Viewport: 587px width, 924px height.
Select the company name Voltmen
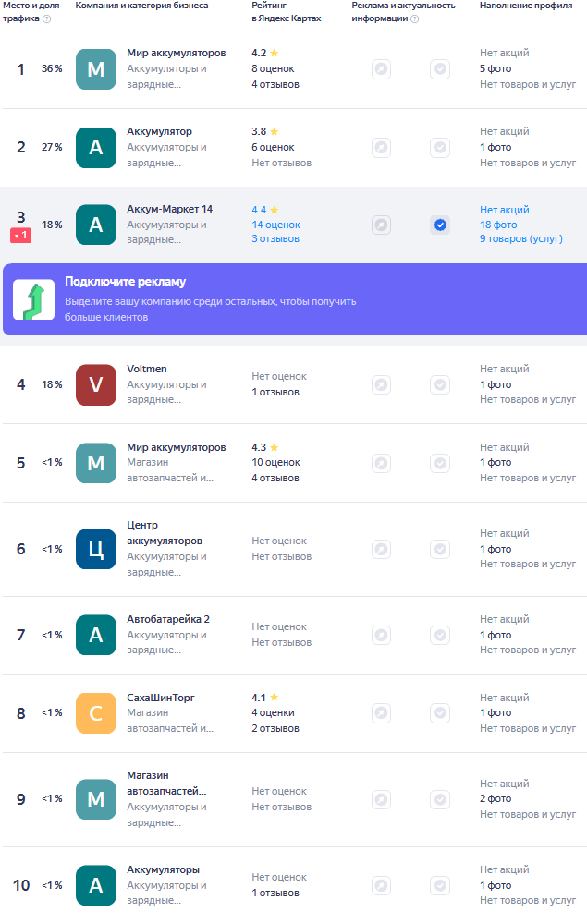147,369
